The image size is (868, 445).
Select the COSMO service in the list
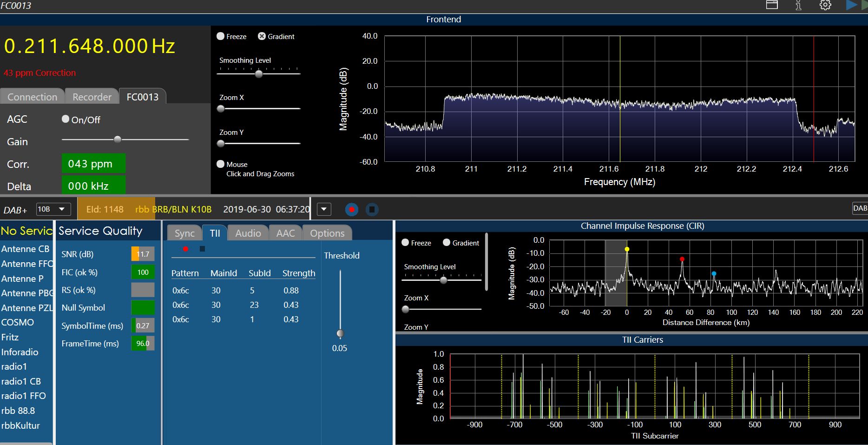pyautogui.click(x=18, y=322)
